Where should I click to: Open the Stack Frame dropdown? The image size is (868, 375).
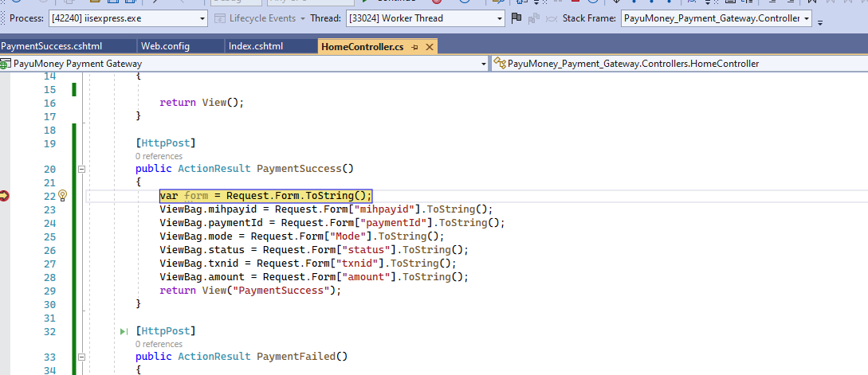[x=717, y=18]
